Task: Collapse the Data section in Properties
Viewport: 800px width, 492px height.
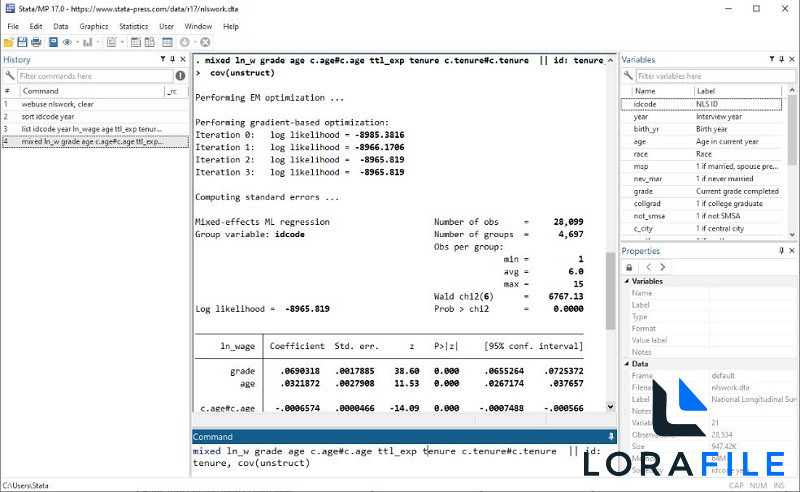Action: (627, 364)
